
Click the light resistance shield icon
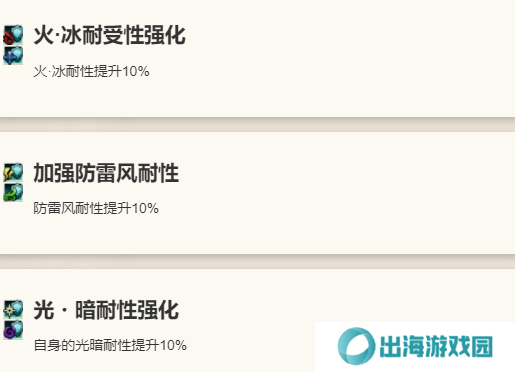(13, 309)
